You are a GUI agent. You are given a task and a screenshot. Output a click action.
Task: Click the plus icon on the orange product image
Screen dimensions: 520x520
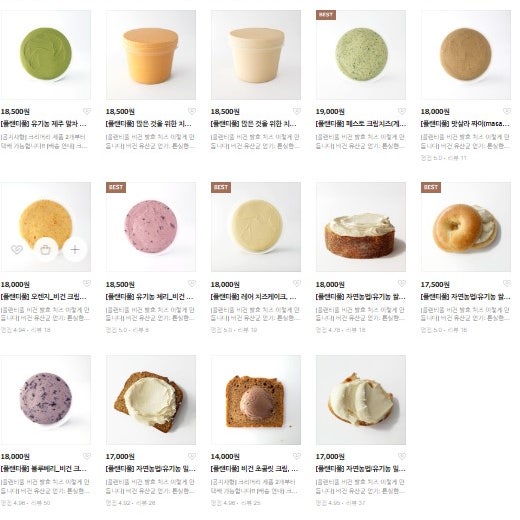point(75,249)
